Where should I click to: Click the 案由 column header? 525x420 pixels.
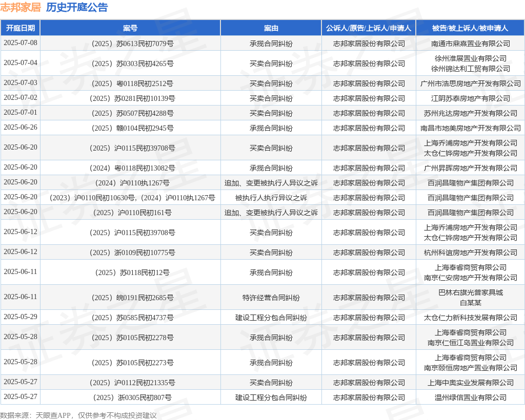[x=271, y=28]
